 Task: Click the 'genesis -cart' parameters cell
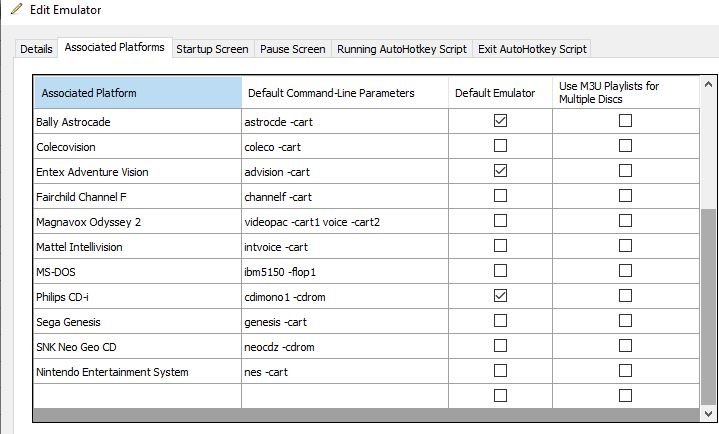click(345, 322)
